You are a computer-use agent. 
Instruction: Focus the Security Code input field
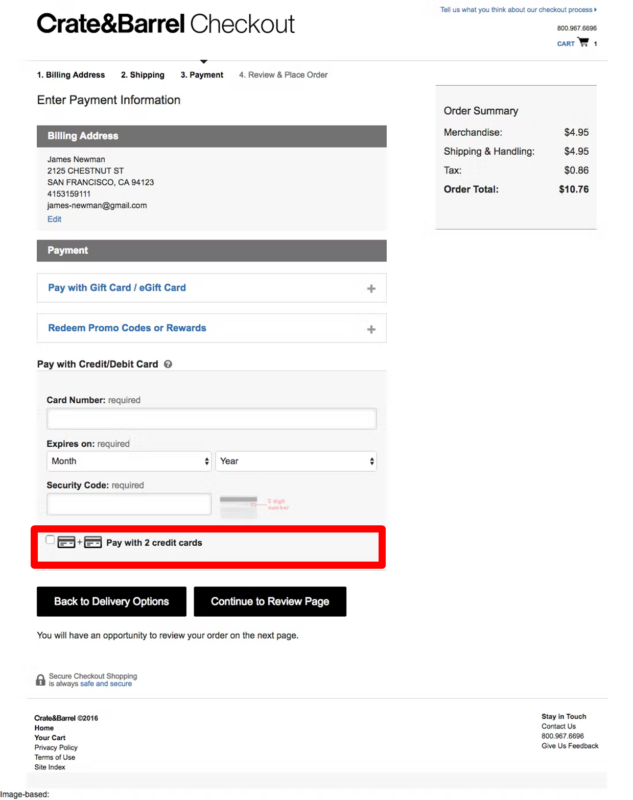129,504
